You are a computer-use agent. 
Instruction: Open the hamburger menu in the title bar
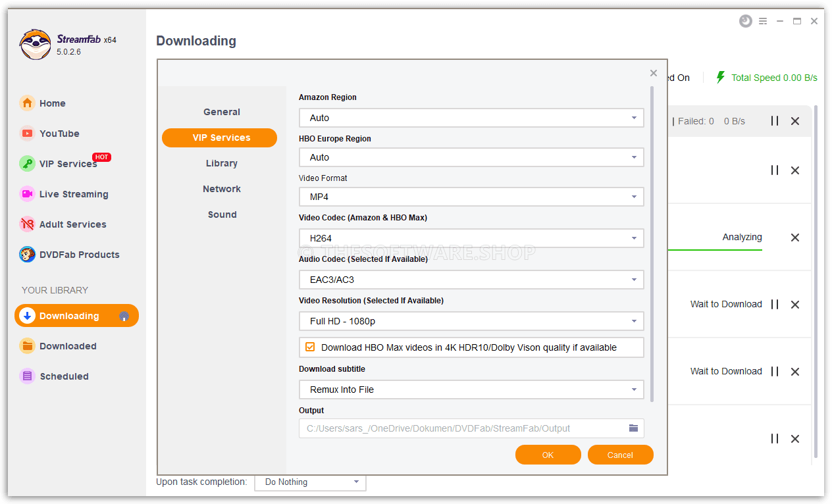point(763,21)
